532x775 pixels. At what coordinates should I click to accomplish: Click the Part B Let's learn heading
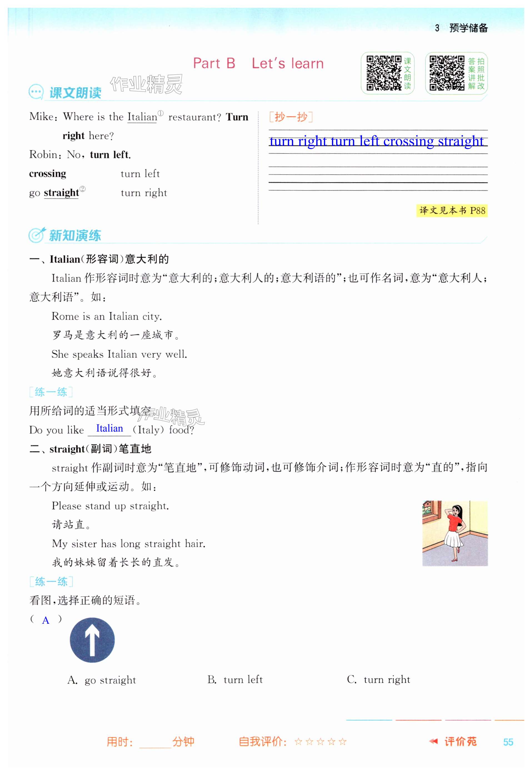(x=258, y=63)
